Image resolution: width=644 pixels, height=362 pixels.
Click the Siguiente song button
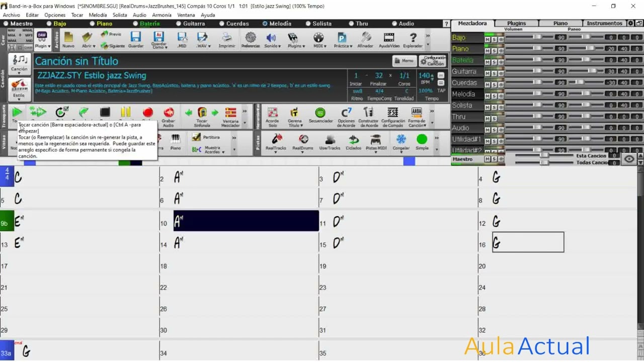(112, 45)
